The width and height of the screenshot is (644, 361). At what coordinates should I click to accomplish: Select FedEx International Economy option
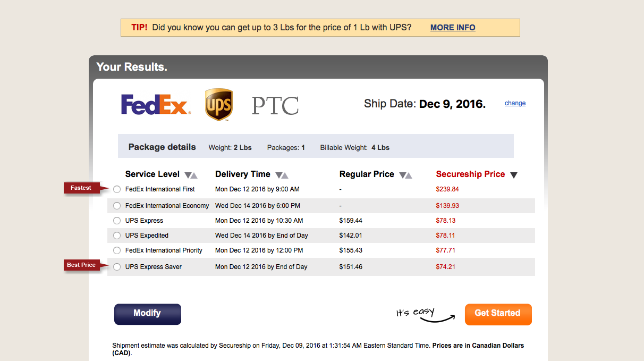click(x=117, y=206)
